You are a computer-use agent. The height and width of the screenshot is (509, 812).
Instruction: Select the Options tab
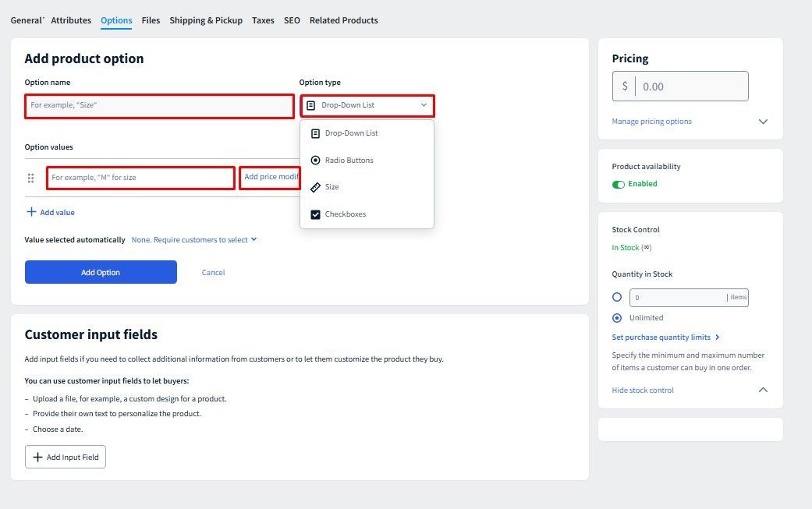[116, 20]
